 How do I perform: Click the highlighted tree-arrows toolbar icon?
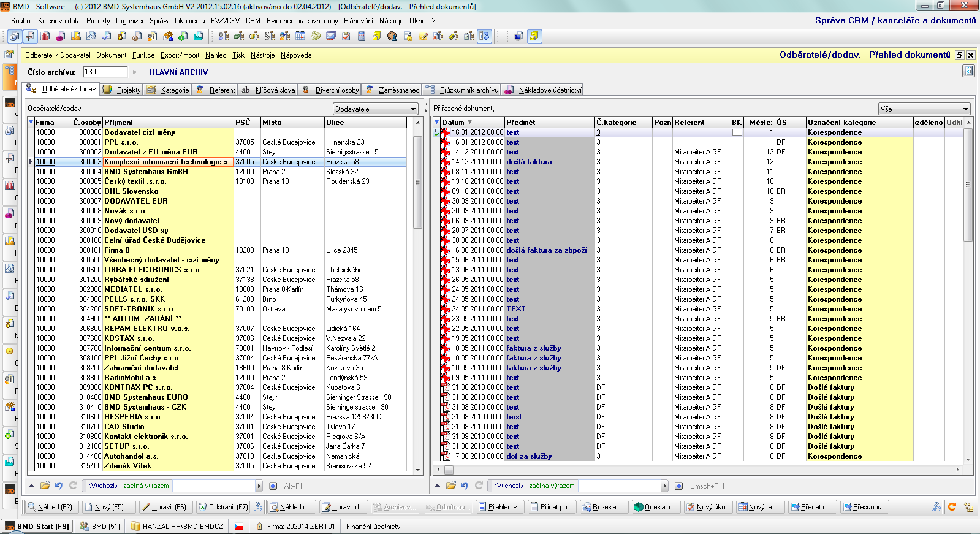484,36
